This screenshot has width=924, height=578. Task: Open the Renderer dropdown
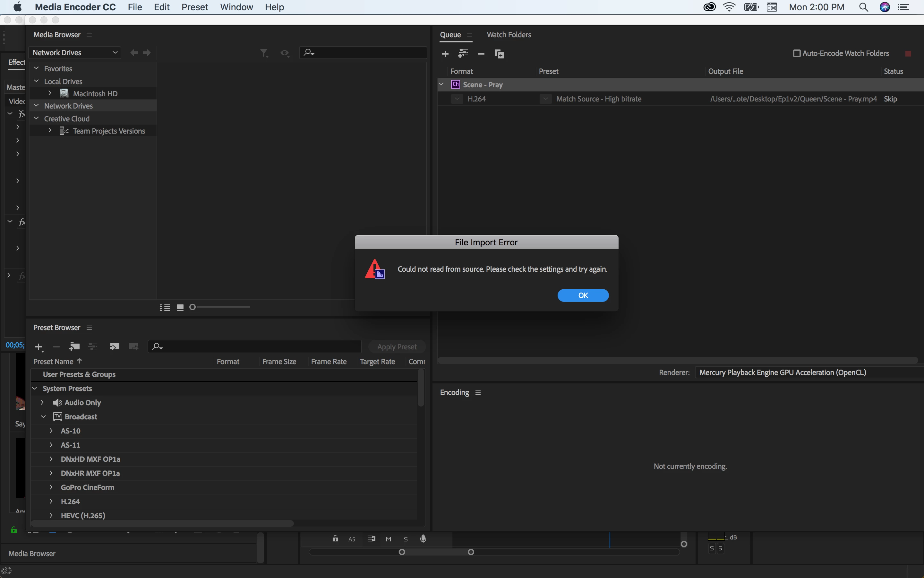(x=809, y=372)
